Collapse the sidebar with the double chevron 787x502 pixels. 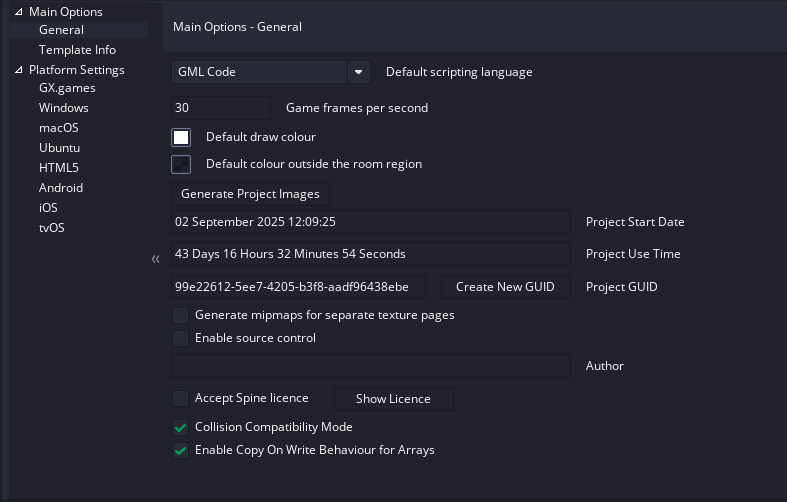[155, 260]
